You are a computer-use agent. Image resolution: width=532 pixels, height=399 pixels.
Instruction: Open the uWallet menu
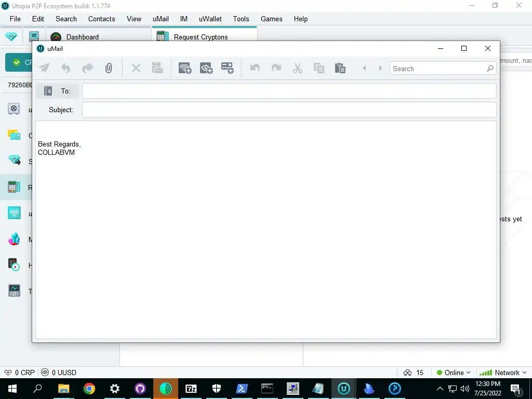pos(210,19)
